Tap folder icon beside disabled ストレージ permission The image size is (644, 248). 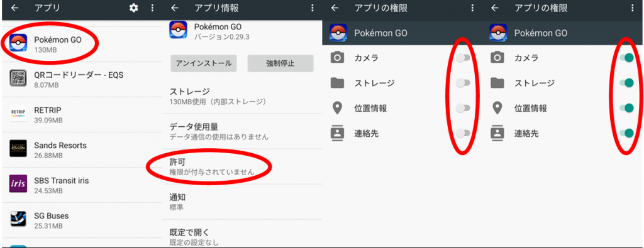pyautogui.click(x=337, y=84)
